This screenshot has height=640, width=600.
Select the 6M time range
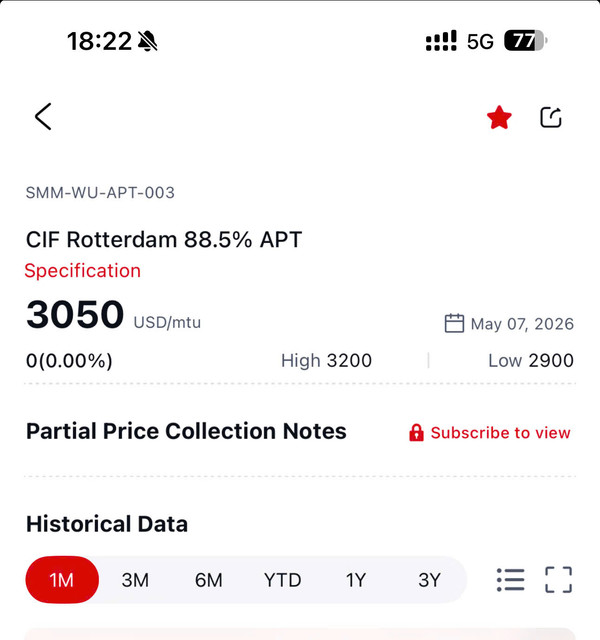(209, 580)
